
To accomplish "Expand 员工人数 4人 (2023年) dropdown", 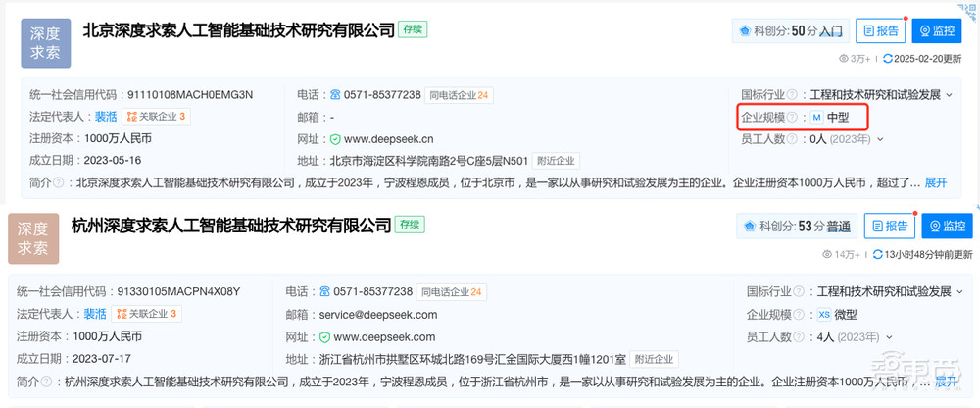I will point(890,337).
